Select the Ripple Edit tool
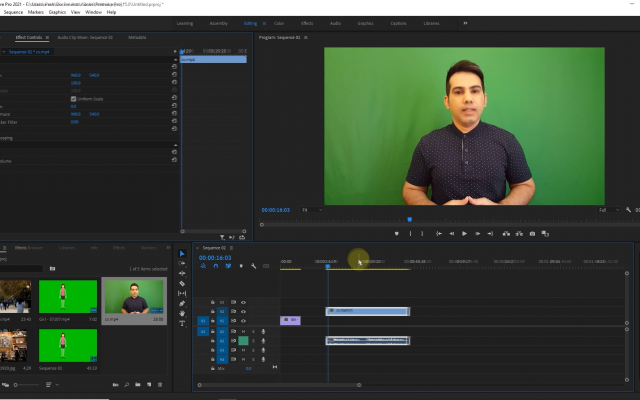 point(182,273)
